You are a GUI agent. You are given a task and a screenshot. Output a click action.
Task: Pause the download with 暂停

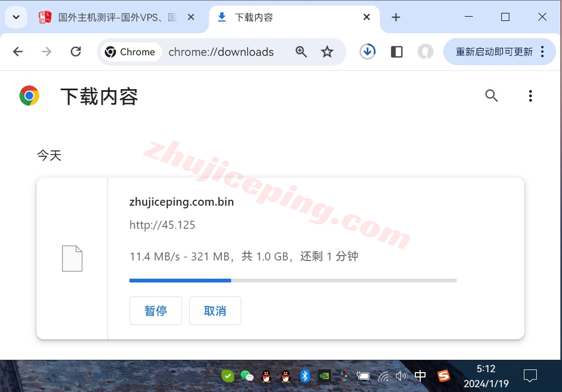click(156, 311)
